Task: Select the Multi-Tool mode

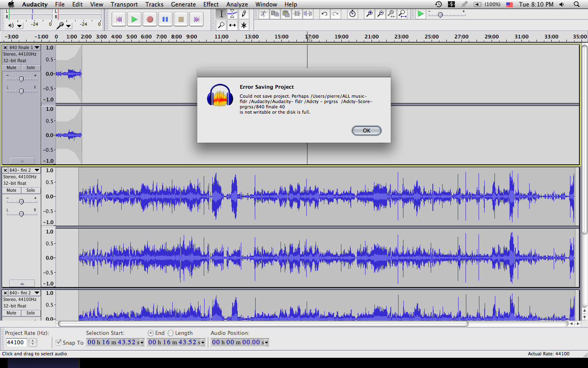Action: click(243, 25)
